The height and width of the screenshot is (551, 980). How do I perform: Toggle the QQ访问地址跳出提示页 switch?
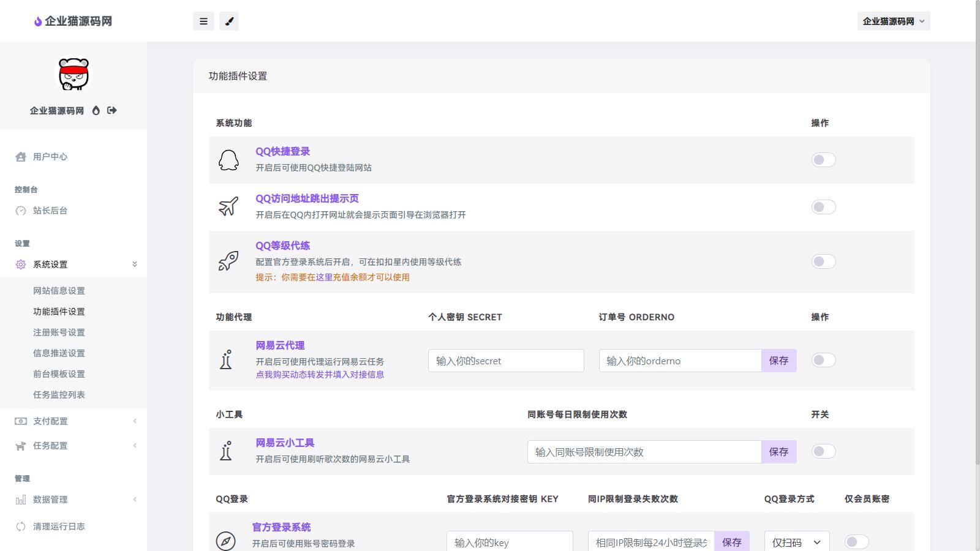click(x=823, y=207)
